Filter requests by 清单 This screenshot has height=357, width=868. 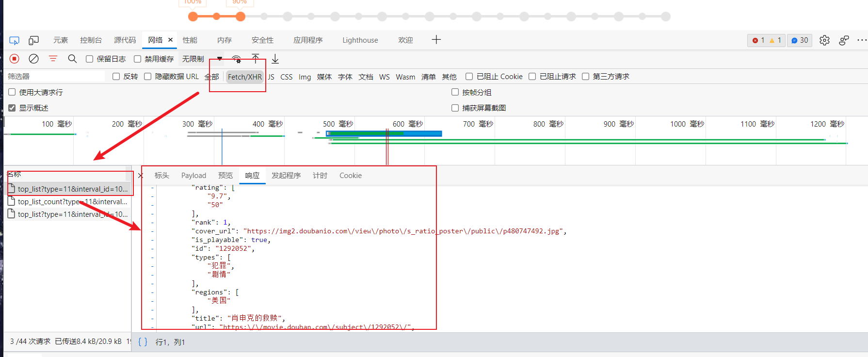[x=428, y=77]
